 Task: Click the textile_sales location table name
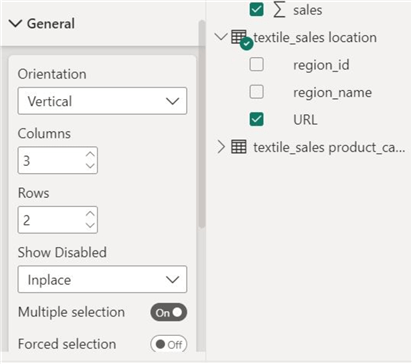315,37
